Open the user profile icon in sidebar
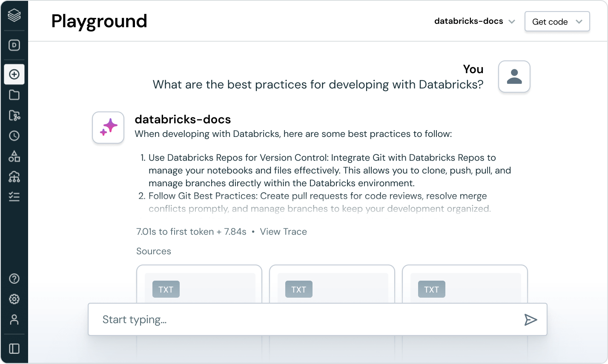This screenshot has width=608, height=364. click(x=14, y=320)
